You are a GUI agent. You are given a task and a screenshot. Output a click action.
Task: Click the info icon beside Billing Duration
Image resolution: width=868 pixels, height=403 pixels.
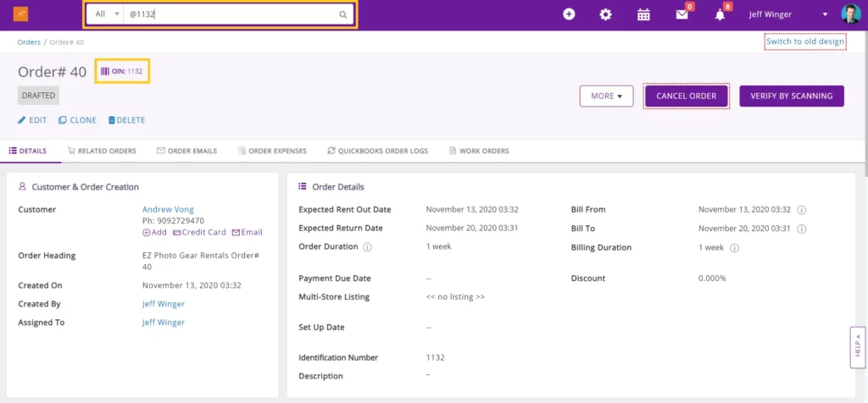(734, 248)
